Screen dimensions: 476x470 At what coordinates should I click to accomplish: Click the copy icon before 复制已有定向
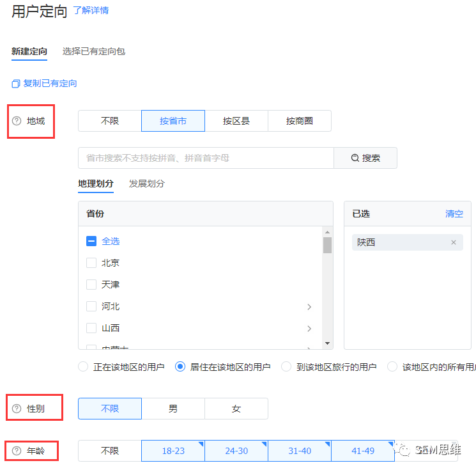[16, 84]
